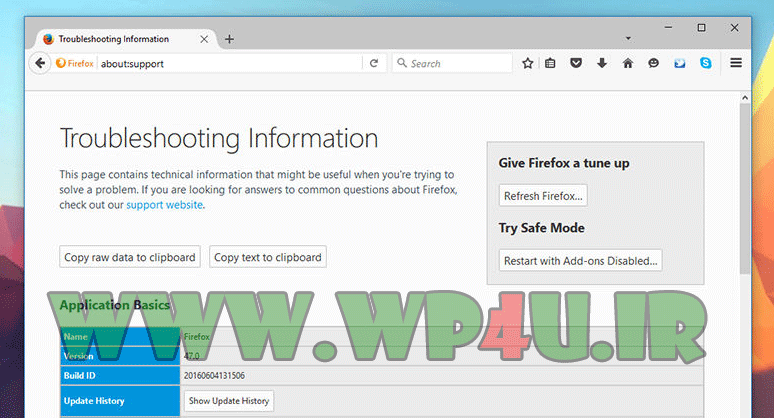Click the Try Safe Mode heading
The width and height of the screenshot is (774, 418).
point(542,228)
